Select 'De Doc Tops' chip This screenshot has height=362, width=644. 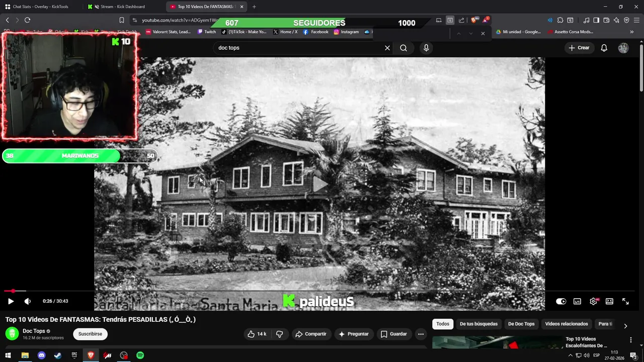[x=521, y=324]
